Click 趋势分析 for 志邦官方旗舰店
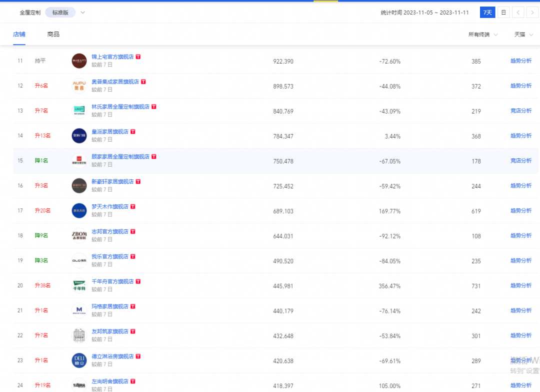Screen dimensions: 540x392 520,235
